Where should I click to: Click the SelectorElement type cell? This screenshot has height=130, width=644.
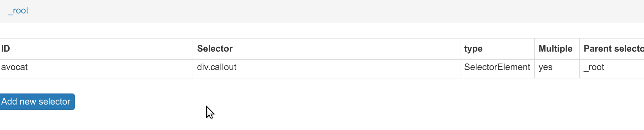click(497, 67)
